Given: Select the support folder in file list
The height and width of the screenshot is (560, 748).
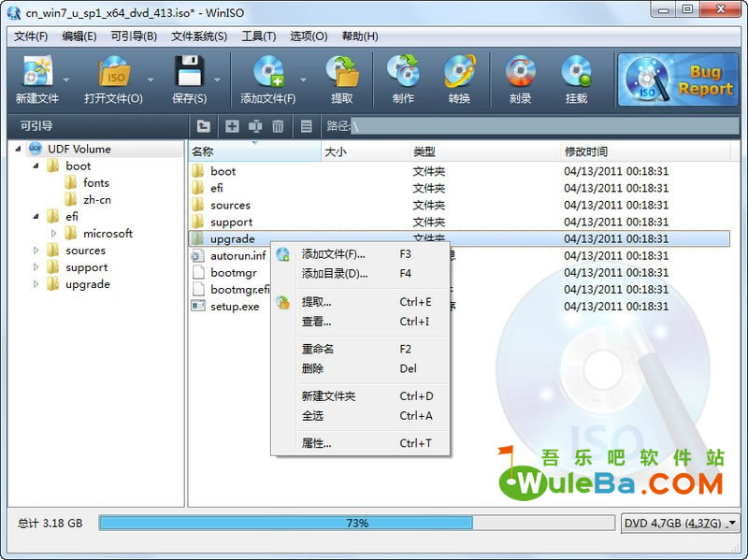Looking at the screenshot, I should (x=231, y=223).
